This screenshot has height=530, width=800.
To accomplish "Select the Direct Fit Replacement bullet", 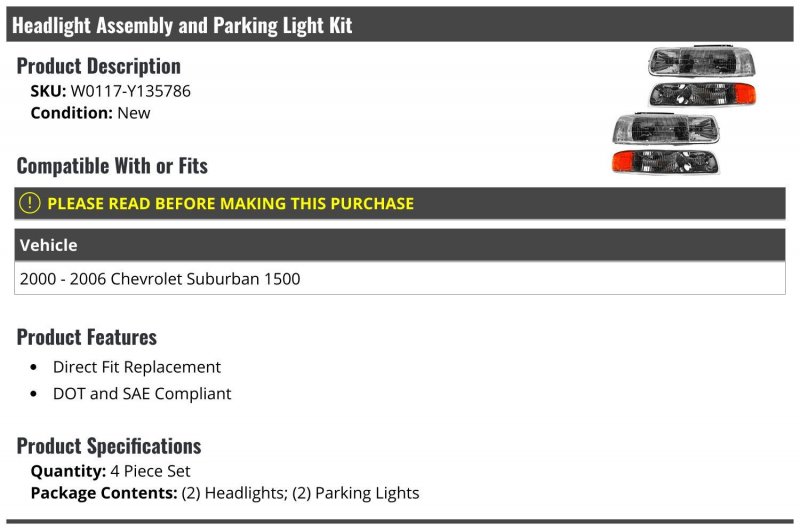I will (137, 367).
